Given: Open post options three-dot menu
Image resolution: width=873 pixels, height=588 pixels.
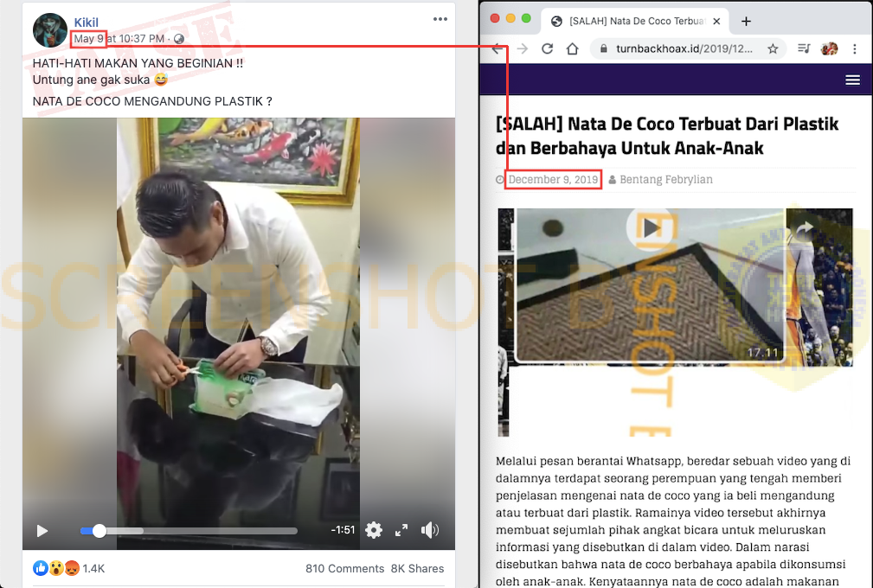Looking at the screenshot, I should click(x=440, y=19).
